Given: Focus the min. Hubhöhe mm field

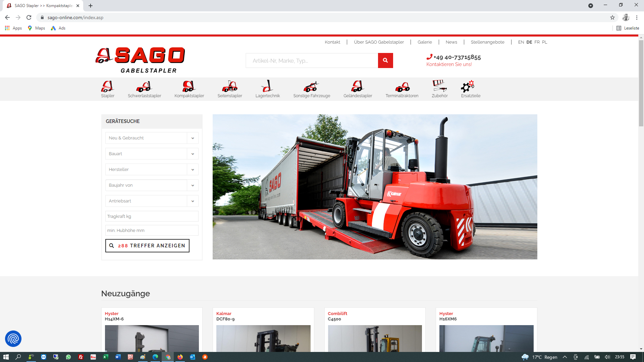Looking at the screenshot, I should (x=152, y=230).
